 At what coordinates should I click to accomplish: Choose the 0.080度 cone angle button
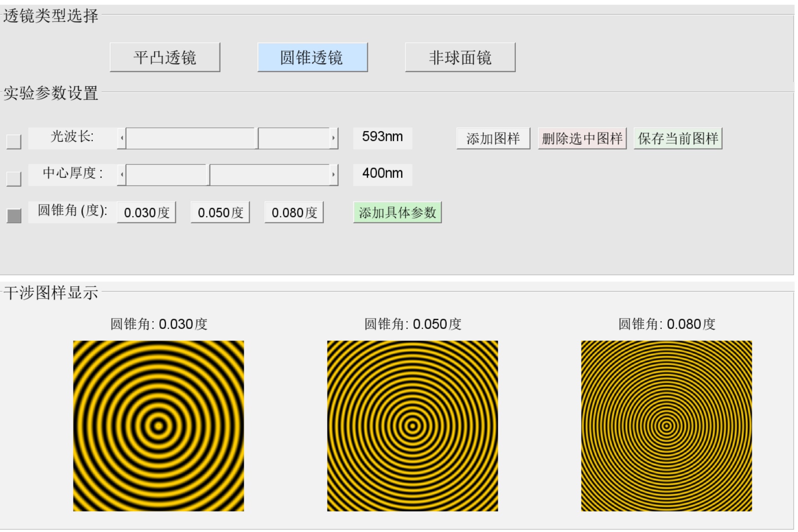coord(294,213)
